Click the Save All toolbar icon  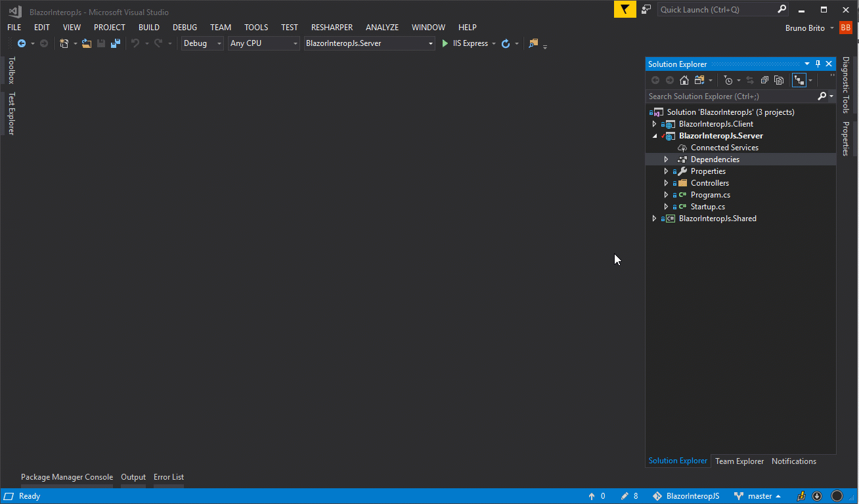click(x=116, y=43)
